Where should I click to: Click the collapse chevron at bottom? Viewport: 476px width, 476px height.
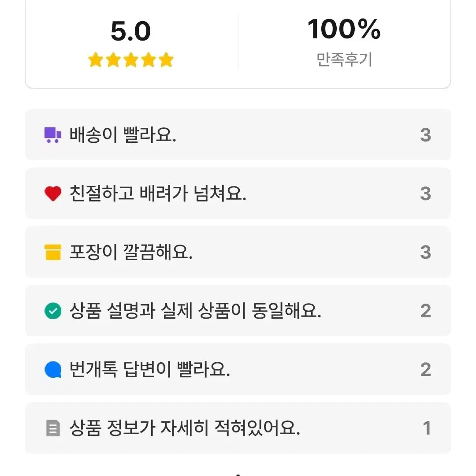(x=238, y=474)
